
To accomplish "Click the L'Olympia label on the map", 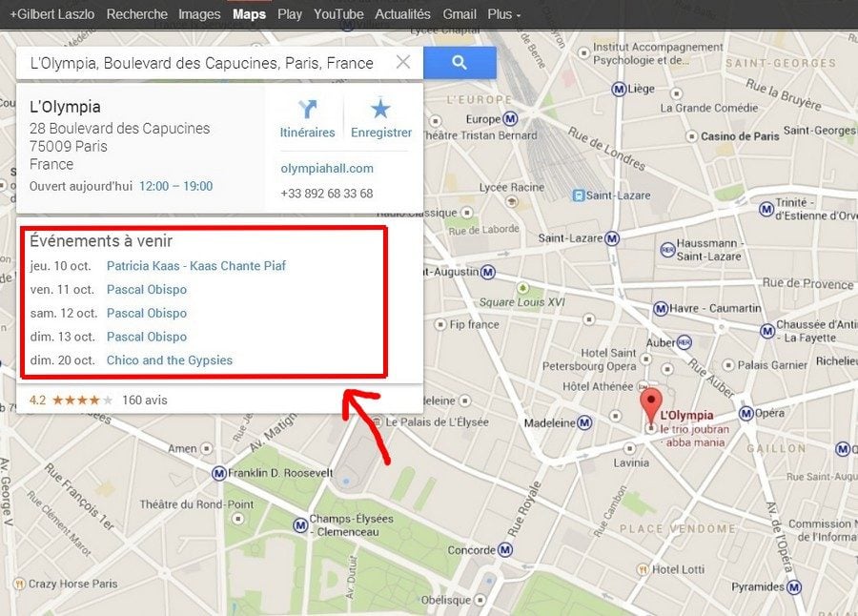I will click(686, 415).
